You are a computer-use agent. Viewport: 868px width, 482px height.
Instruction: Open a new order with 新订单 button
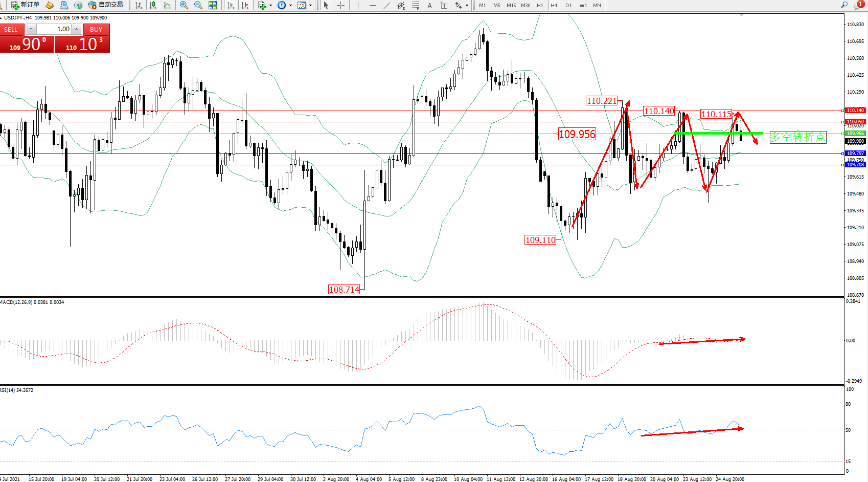tap(25, 5)
